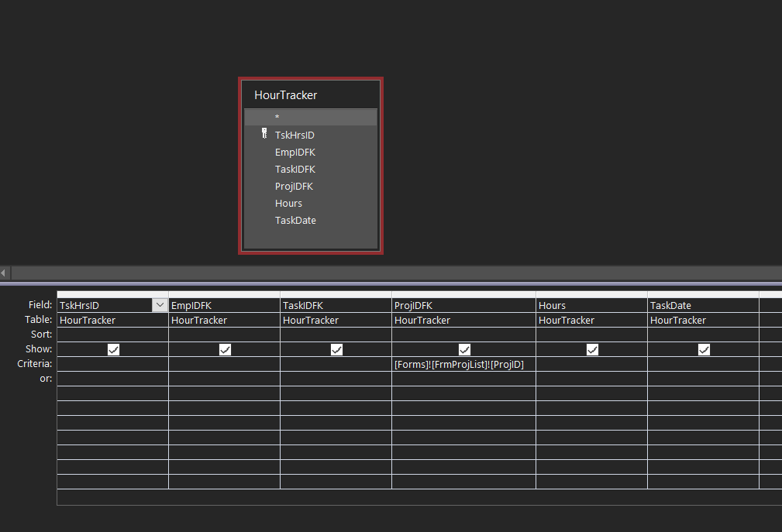
Task: Click the ProjIDFK criteria cell with Forms expression
Action: (x=463, y=364)
